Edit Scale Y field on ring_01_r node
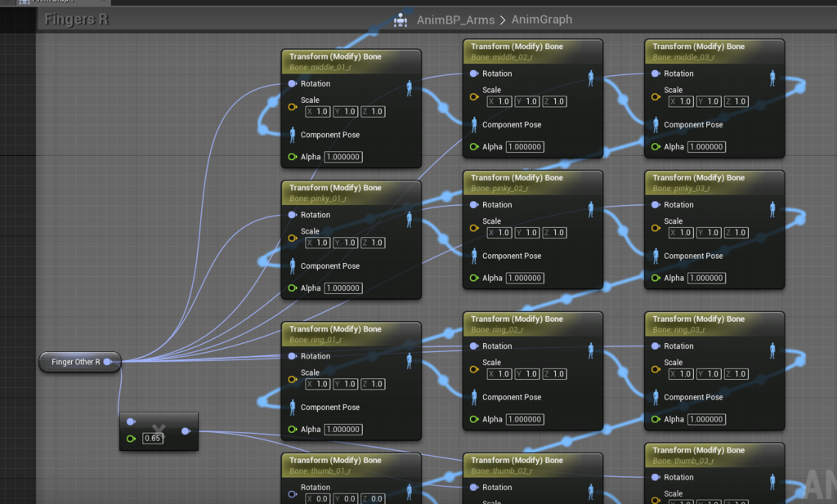The width and height of the screenshot is (837, 504). tap(346, 384)
